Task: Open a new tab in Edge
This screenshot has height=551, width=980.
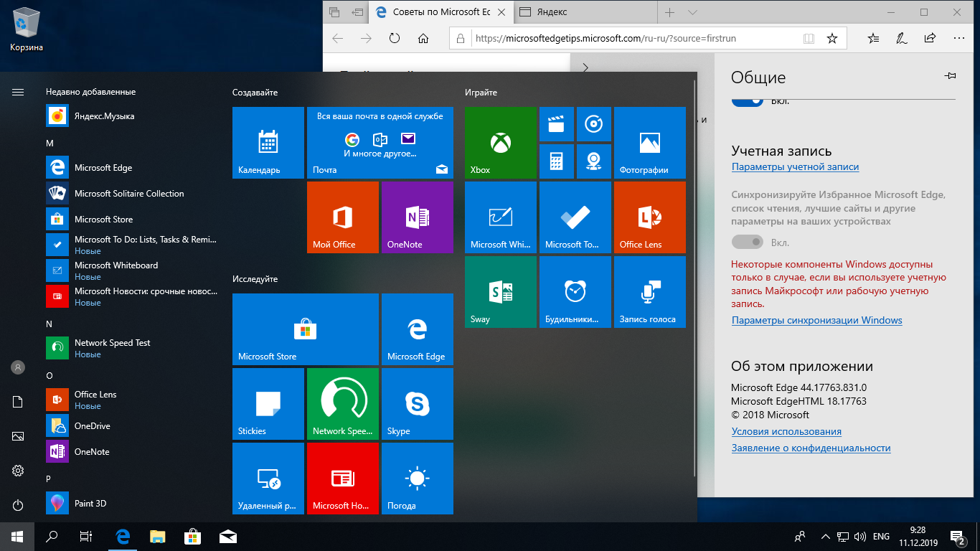Action: pos(669,12)
